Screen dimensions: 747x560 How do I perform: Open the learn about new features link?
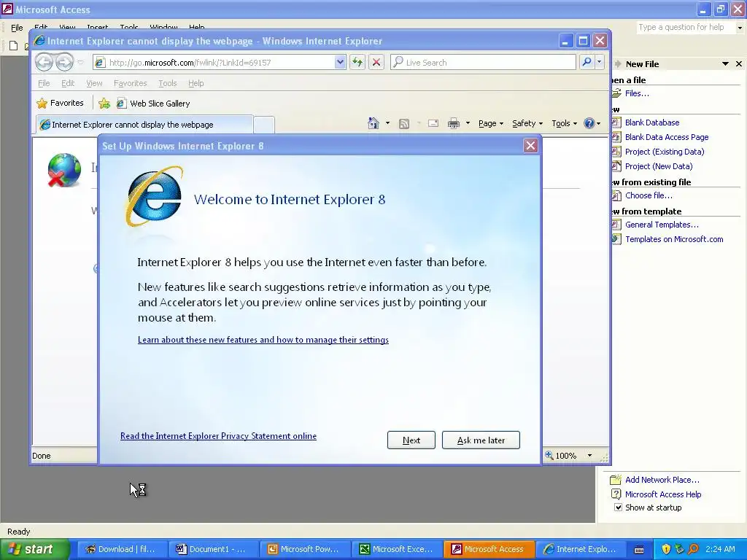pos(263,340)
